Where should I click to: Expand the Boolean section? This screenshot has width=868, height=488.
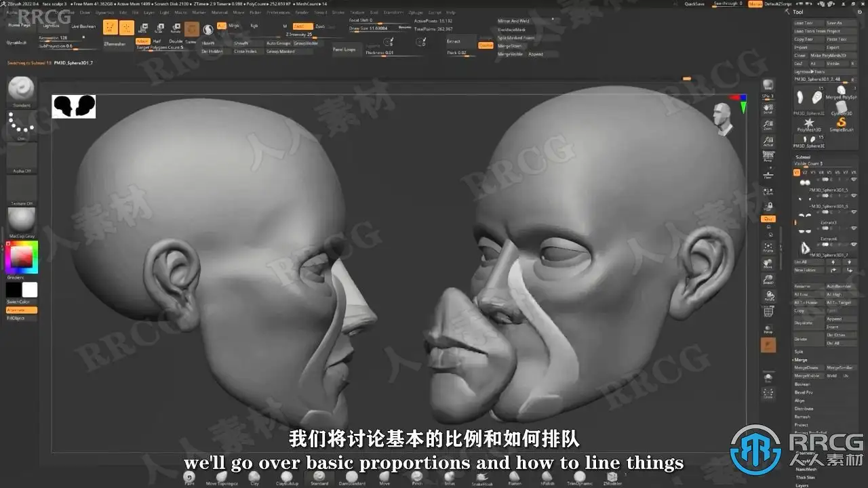pyautogui.click(x=803, y=384)
